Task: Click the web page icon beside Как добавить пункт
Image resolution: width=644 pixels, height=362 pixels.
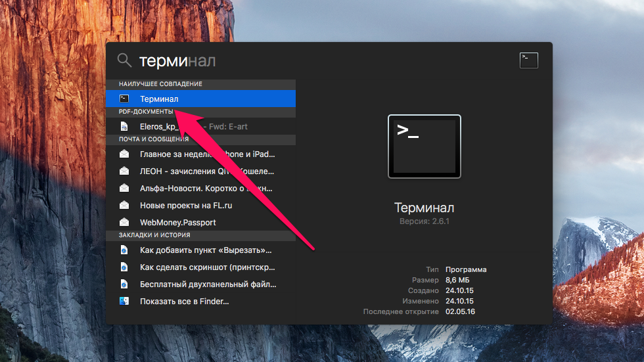Action: 124,250
